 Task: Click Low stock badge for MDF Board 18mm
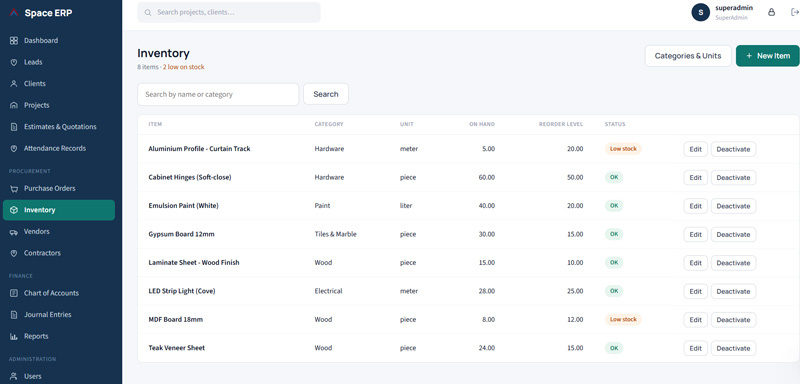(x=623, y=319)
